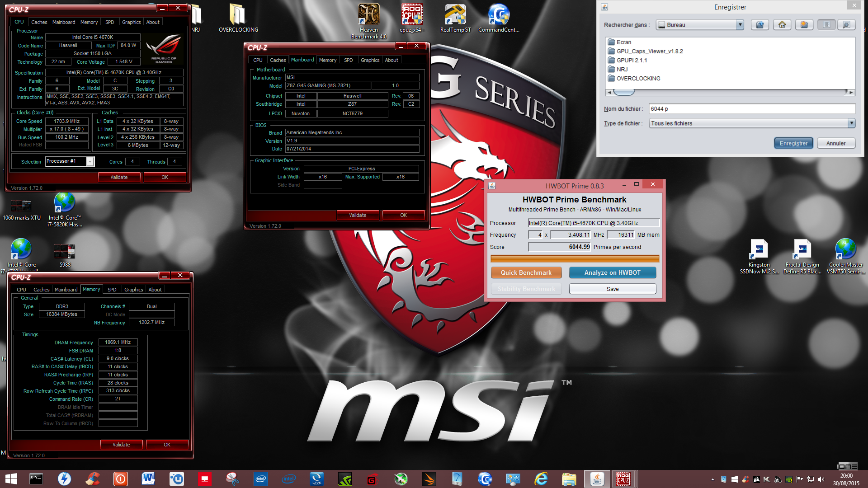
Task: Open Internet Explorer from taskbar
Action: (x=541, y=479)
